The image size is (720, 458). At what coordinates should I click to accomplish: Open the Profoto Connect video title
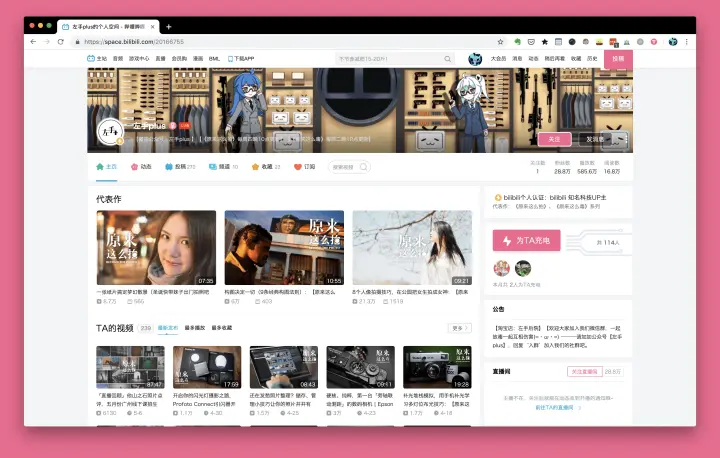pos(204,400)
